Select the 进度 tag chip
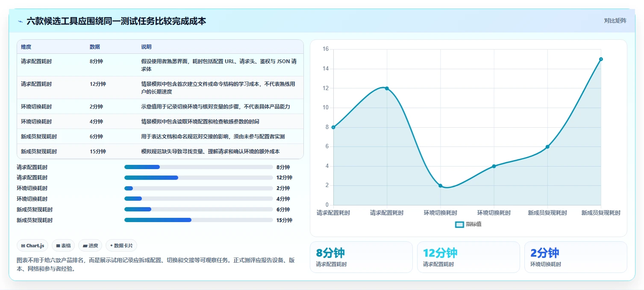 90,246
